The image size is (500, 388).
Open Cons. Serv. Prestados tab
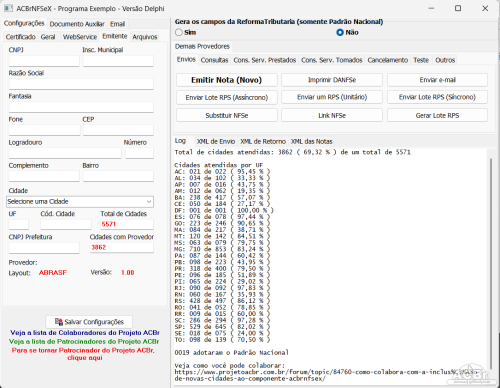(265, 60)
